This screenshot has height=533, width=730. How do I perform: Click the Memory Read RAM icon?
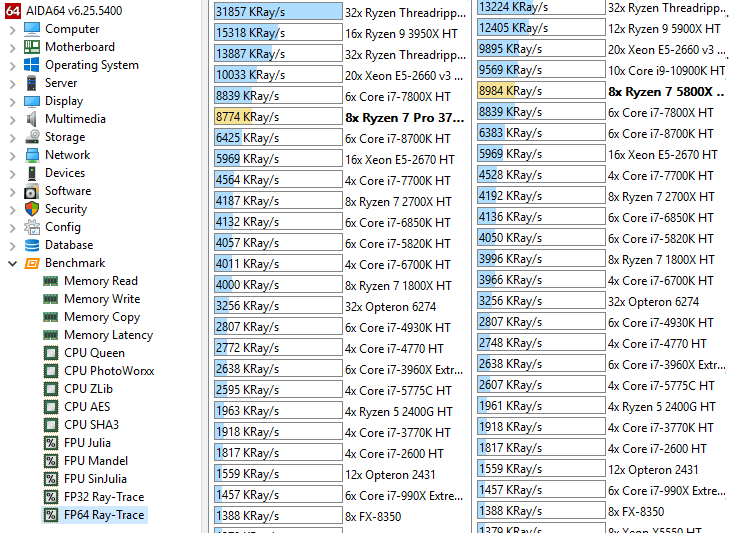[51, 281]
